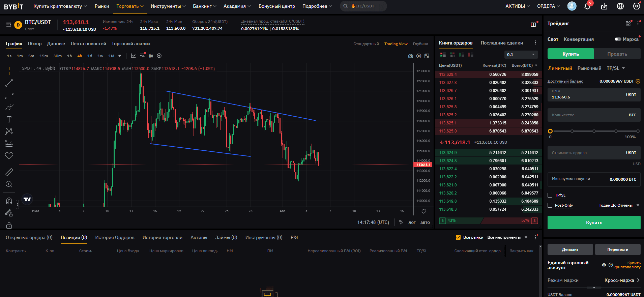Select the text annotation tool
The width and height of the screenshot is (644, 297).
coord(9,119)
